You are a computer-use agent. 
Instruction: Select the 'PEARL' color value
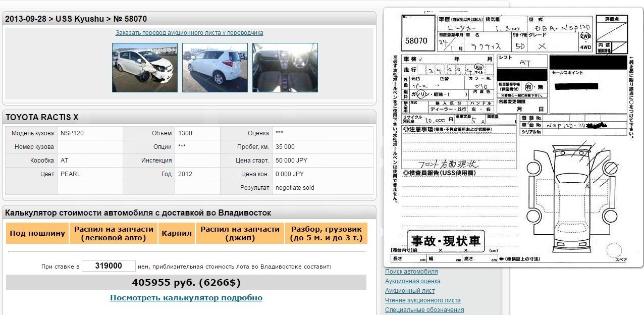(71, 174)
